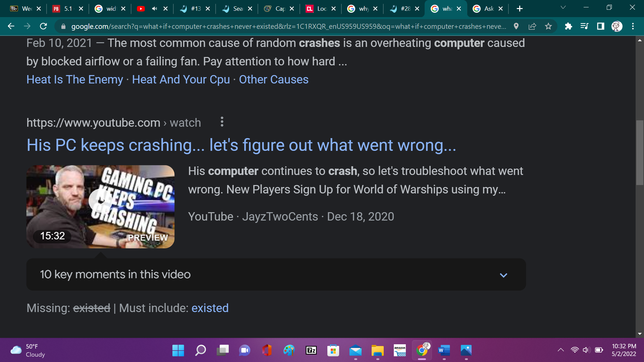644x362 pixels.
Task: Open the Extensions puzzle icon
Action: [568, 26]
